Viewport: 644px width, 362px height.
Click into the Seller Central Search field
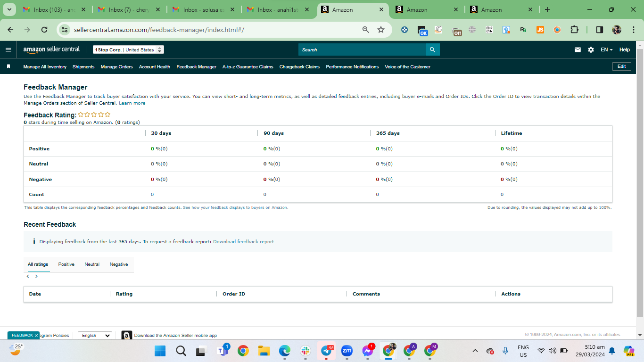tap(362, 49)
